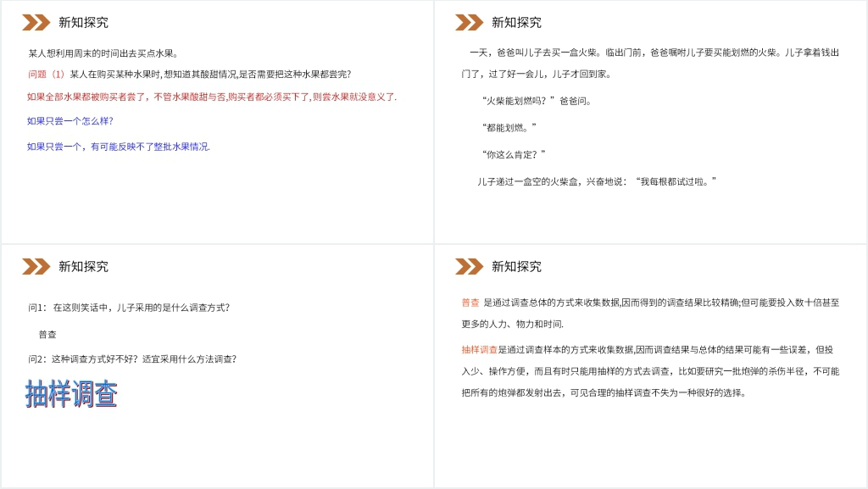Click question '问1：在这则笑话中，儿子采用的是什么调查方式?'
Viewport: 868px width, 489px height.
pos(129,308)
